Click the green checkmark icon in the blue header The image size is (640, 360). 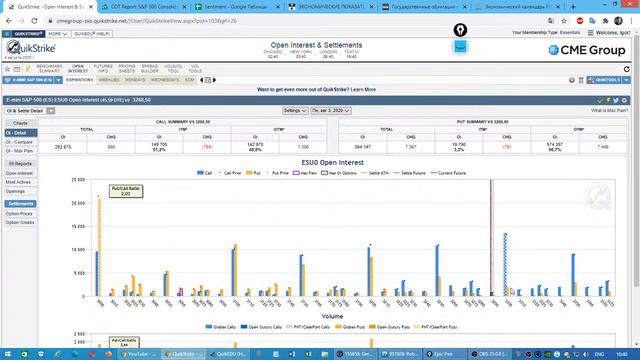point(600,100)
